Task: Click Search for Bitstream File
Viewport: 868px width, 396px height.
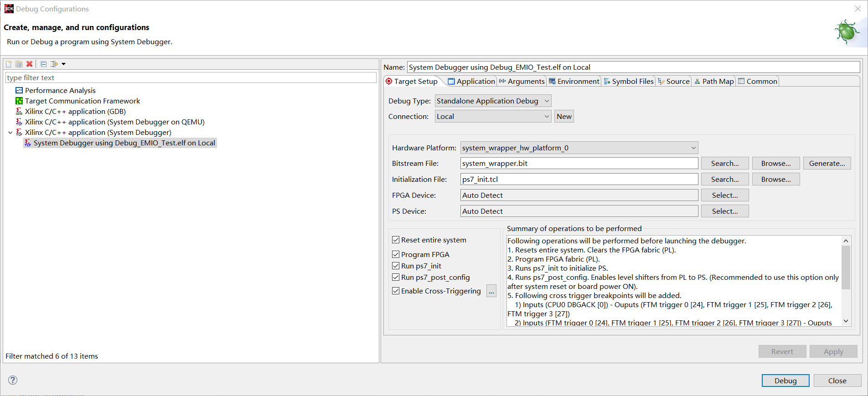Action: click(x=725, y=163)
